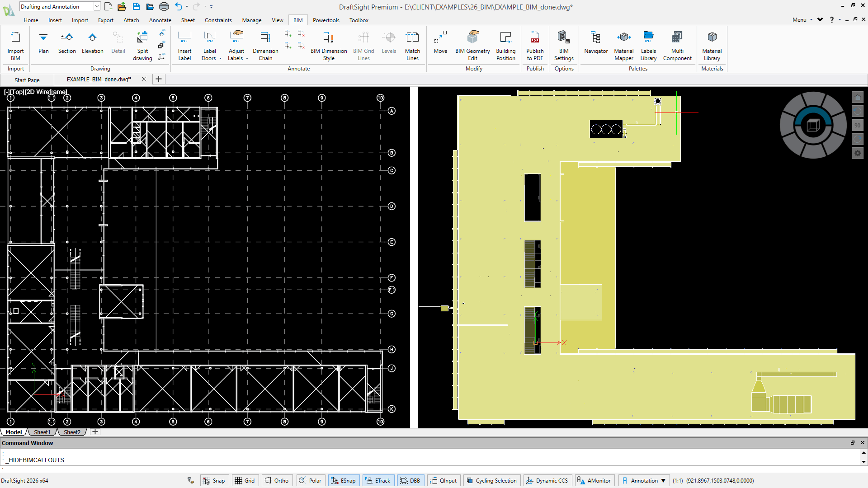
Task: Open BIM Settings
Action: click(564, 46)
